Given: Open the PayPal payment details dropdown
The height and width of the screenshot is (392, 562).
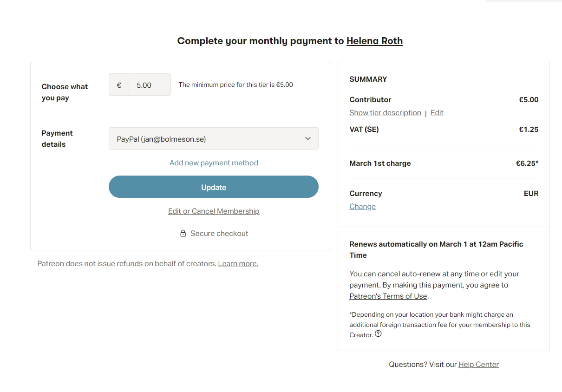Looking at the screenshot, I should coord(213,138).
